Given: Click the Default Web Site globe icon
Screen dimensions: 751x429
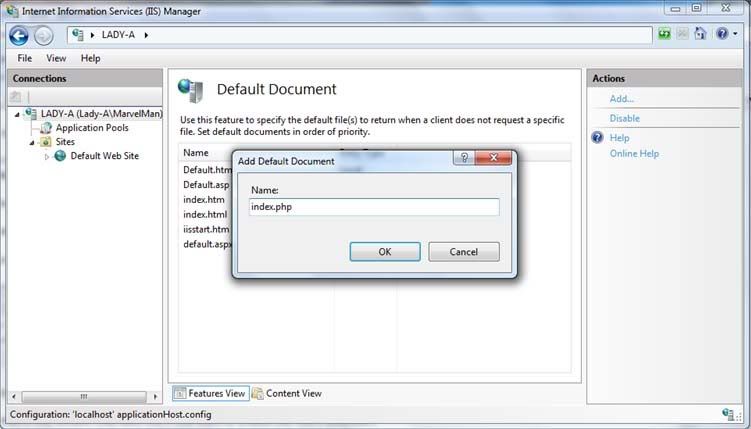Looking at the screenshot, I should click(60, 156).
